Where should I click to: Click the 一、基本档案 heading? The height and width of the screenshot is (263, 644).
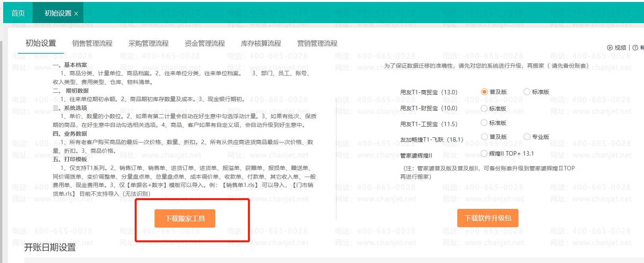point(70,65)
